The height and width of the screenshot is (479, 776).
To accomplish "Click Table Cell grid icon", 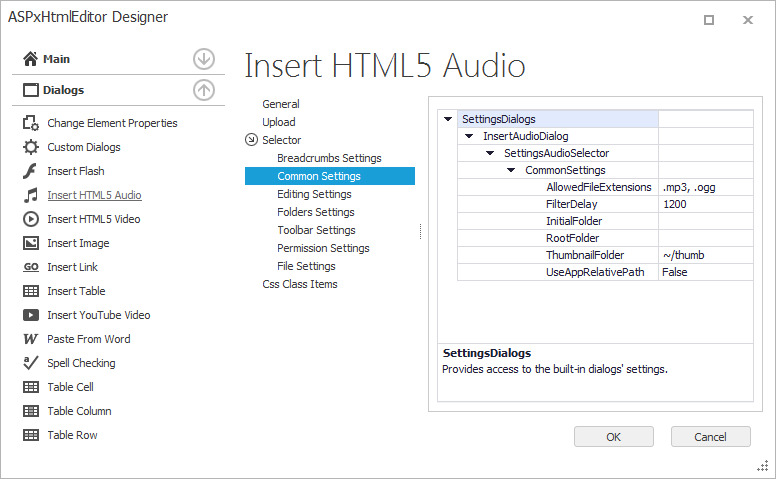I will pyautogui.click(x=31, y=387).
